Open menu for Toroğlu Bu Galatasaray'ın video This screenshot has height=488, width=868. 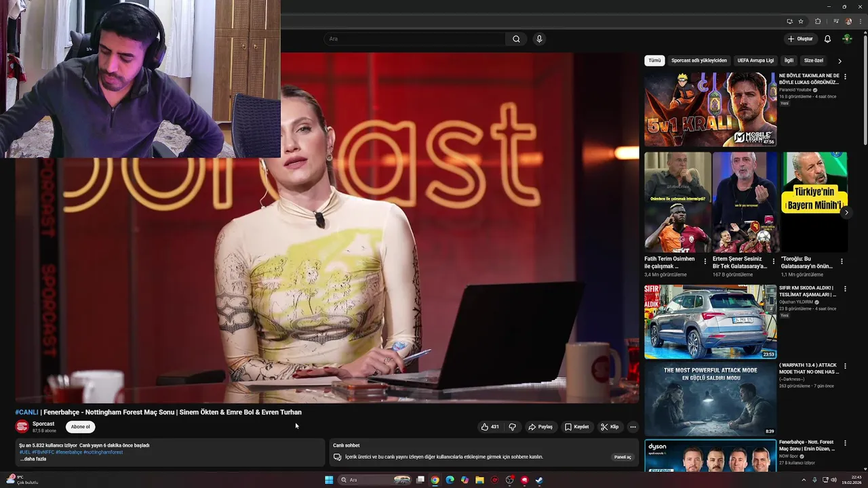[842, 261]
